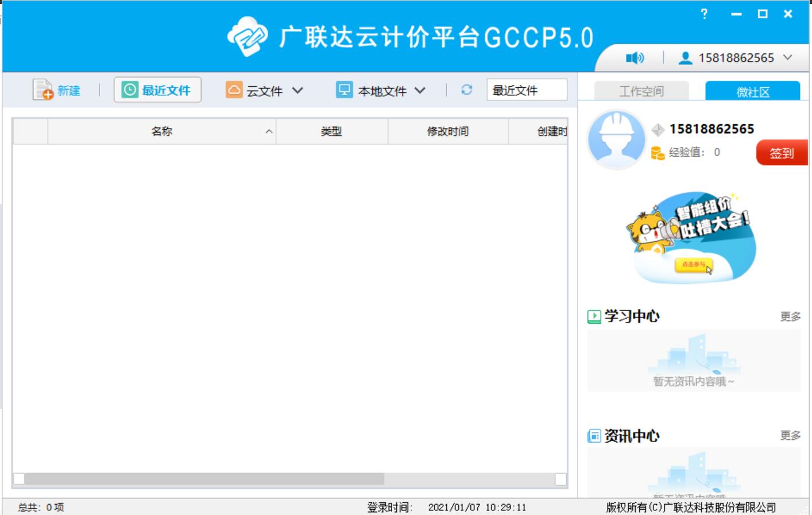This screenshot has width=812, height=515.
Task: Toggle the speaker sound icon
Action: [635, 58]
